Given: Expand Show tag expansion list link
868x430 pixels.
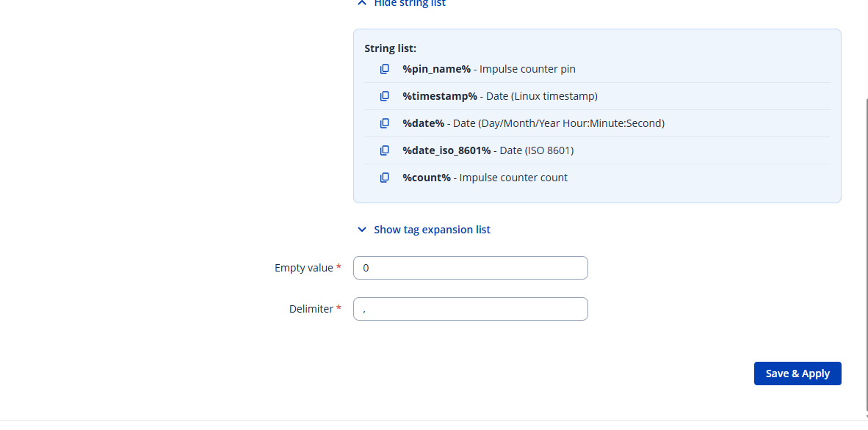Looking at the screenshot, I should click(432, 230).
